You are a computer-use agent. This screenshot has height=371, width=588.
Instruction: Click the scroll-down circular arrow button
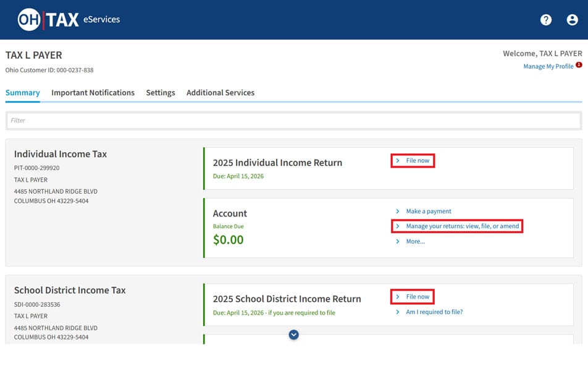(x=294, y=335)
